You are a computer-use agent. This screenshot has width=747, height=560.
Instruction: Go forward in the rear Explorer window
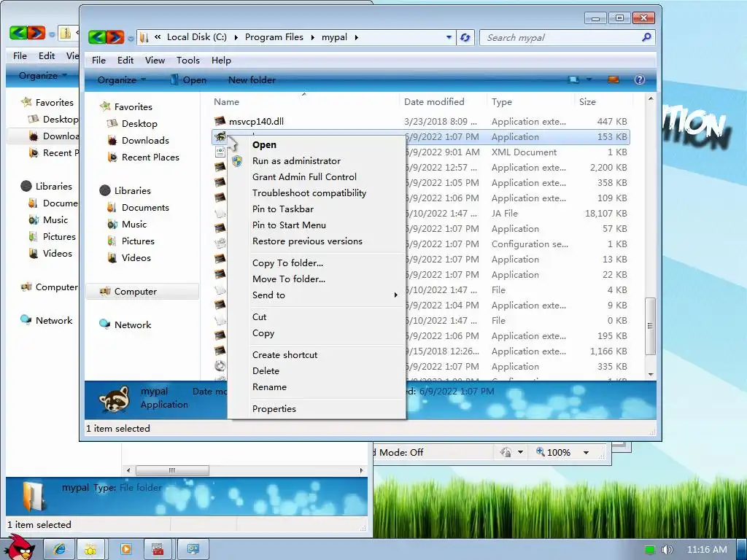[x=36, y=32]
